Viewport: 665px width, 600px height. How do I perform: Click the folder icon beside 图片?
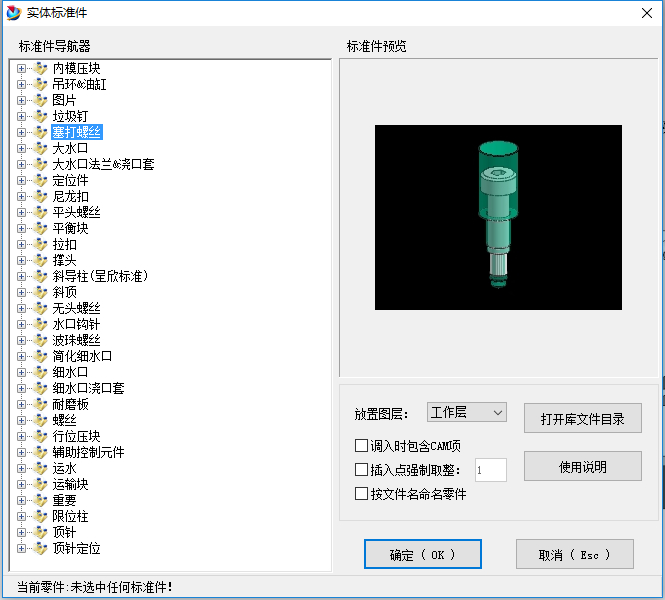pos(40,100)
